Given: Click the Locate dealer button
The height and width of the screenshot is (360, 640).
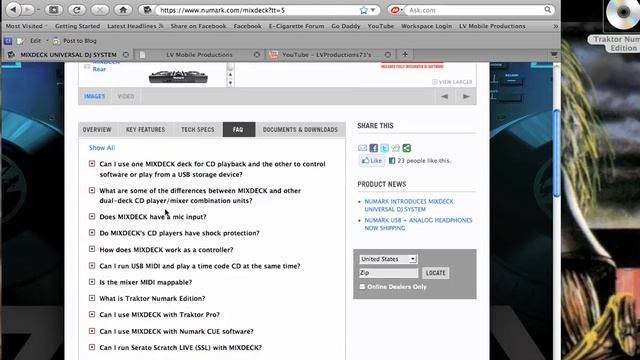Looking at the screenshot, I should pos(436,273).
